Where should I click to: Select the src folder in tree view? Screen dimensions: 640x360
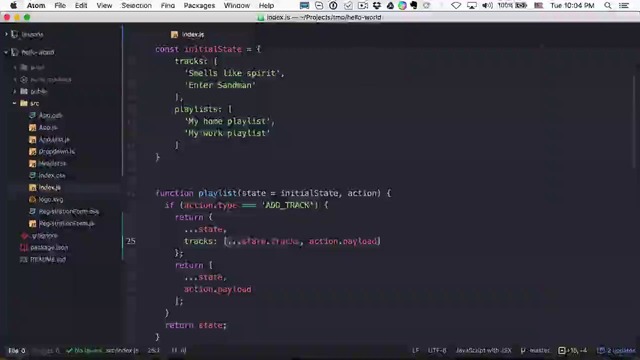point(35,103)
